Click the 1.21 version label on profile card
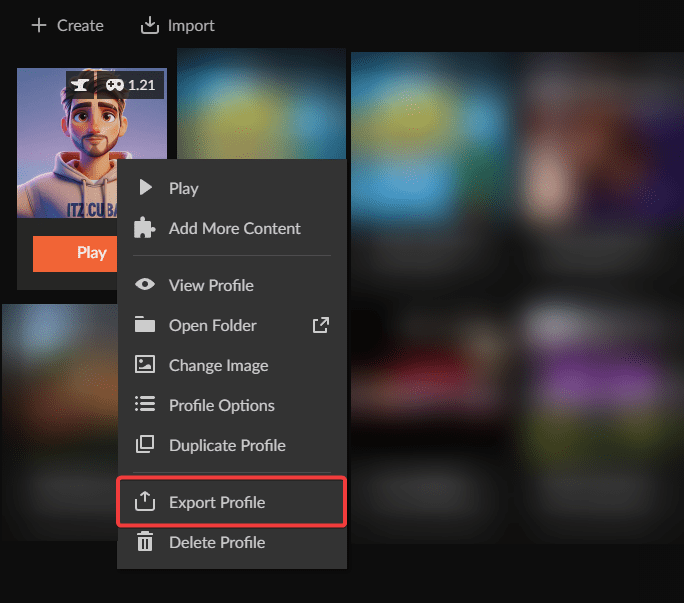684x603 pixels. (x=142, y=85)
